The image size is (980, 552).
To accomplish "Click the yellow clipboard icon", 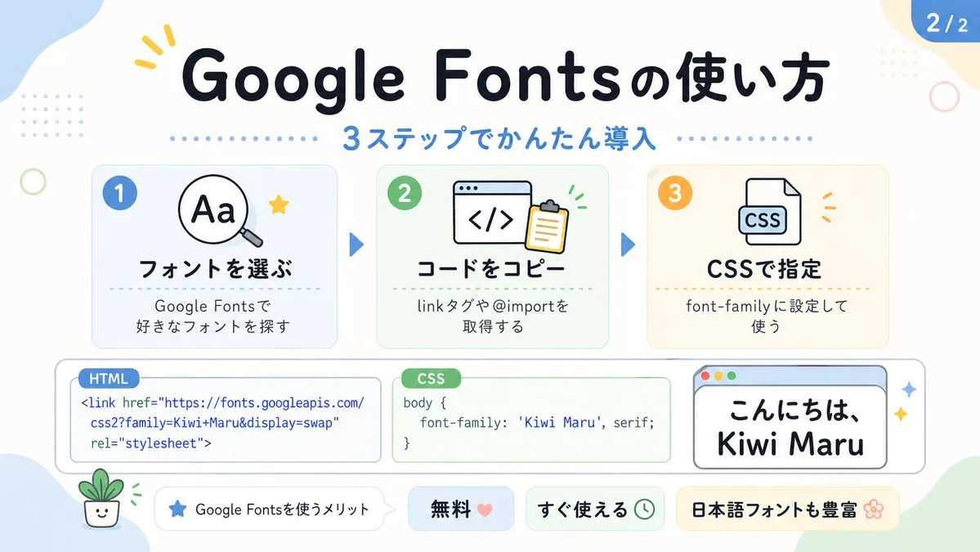I will click(x=548, y=227).
